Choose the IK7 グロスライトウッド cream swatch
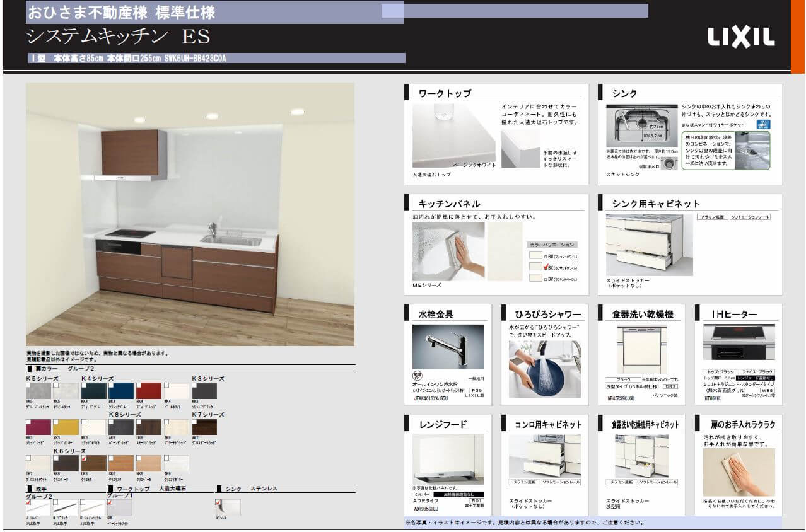 (x=38, y=463)
